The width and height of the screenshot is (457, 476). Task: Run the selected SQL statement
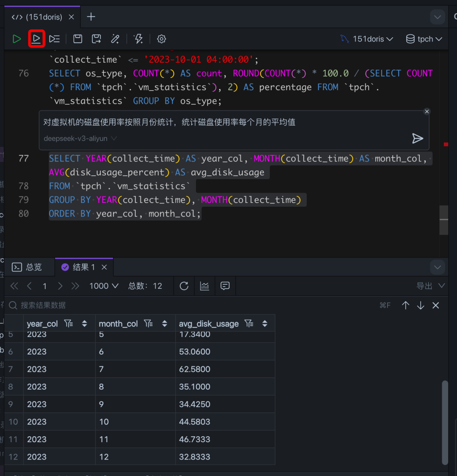point(36,39)
